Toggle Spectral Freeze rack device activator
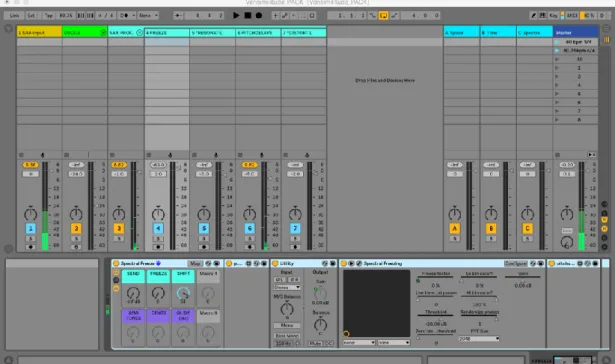Image resolution: width=615 pixels, height=364 pixels. [x=116, y=264]
